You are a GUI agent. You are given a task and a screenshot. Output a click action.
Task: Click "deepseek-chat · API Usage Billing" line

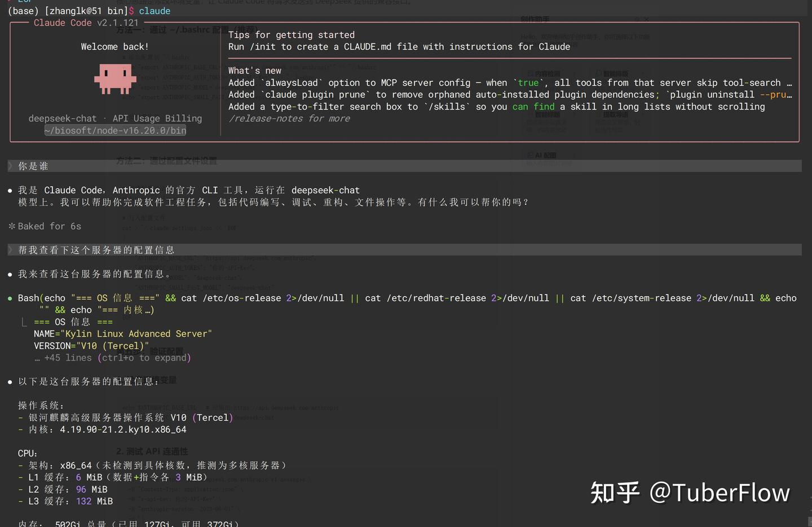pyautogui.click(x=115, y=118)
